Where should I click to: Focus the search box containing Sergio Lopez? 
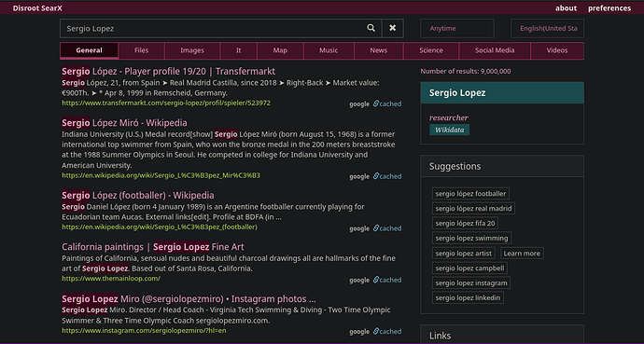(211, 28)
